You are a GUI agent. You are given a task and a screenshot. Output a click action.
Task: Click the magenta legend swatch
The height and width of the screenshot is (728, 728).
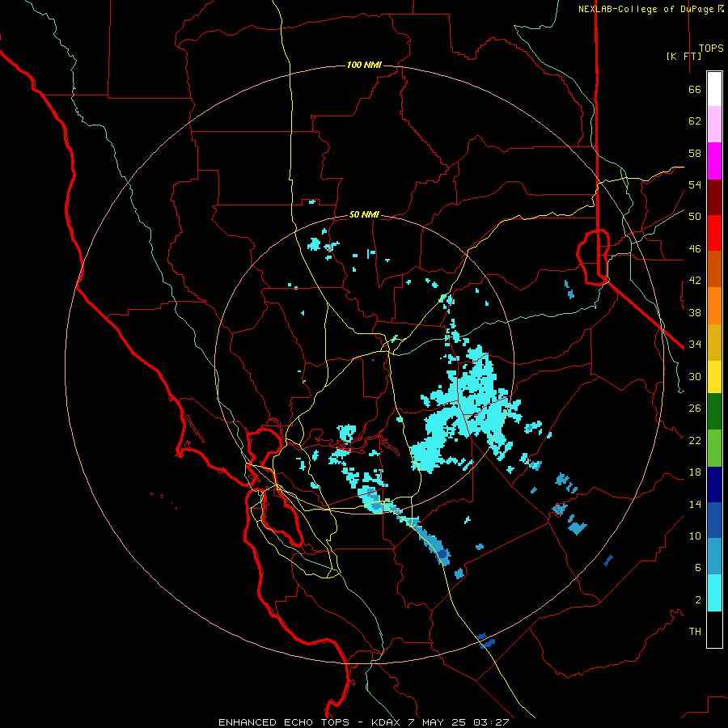coord(714,161)
